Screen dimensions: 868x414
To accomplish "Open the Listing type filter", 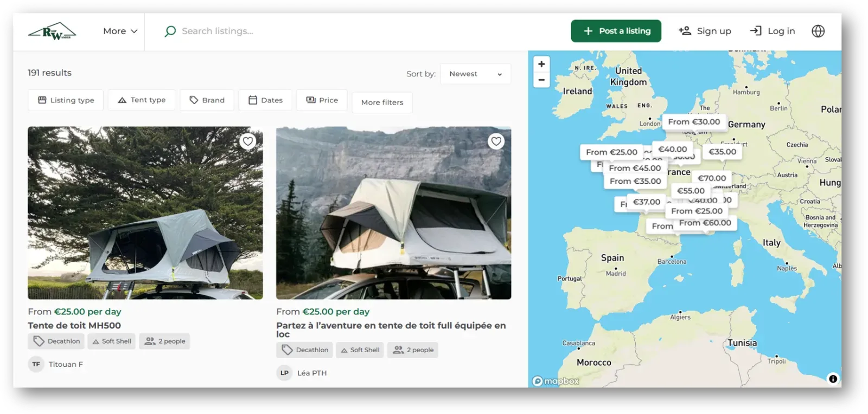I will pyautogui.click(x=66, y=100).
